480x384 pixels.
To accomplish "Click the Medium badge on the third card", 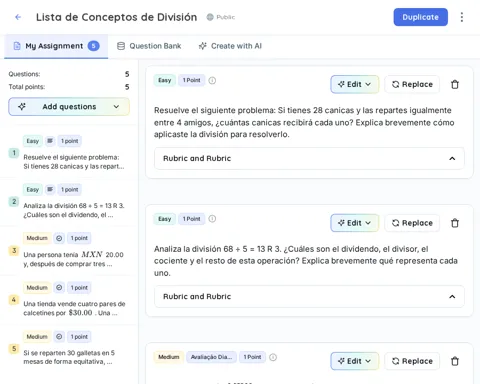I will 169,357.
